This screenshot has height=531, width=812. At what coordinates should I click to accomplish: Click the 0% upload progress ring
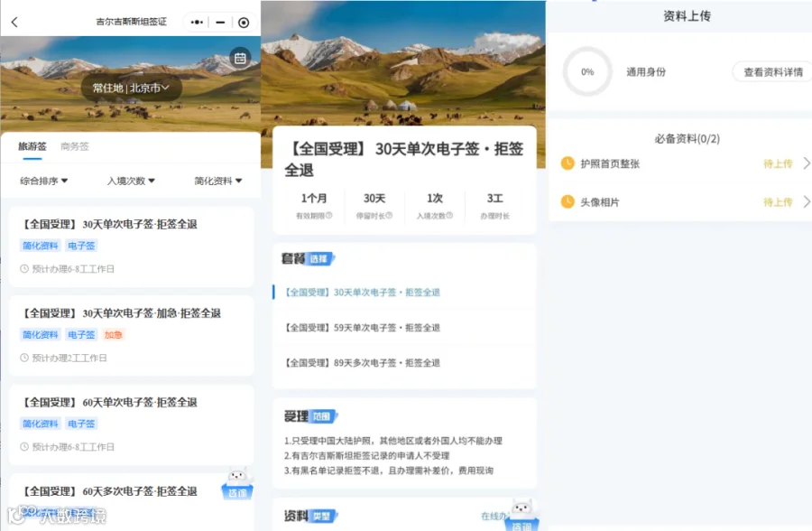click(x=587, y=71)
